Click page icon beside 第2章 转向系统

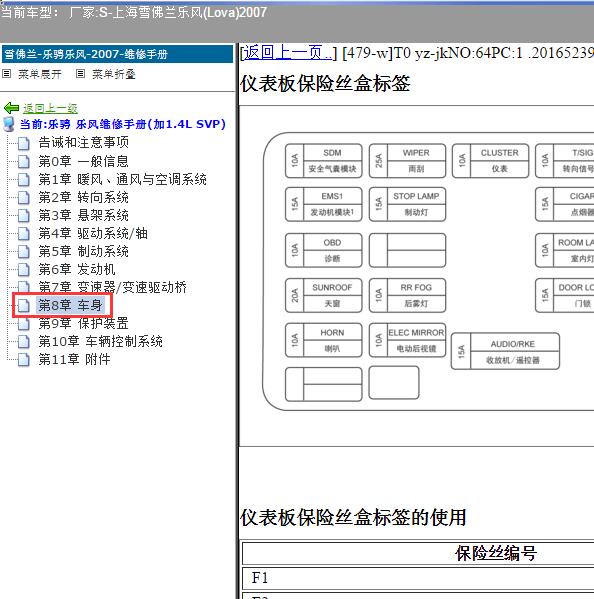(24, 198)
